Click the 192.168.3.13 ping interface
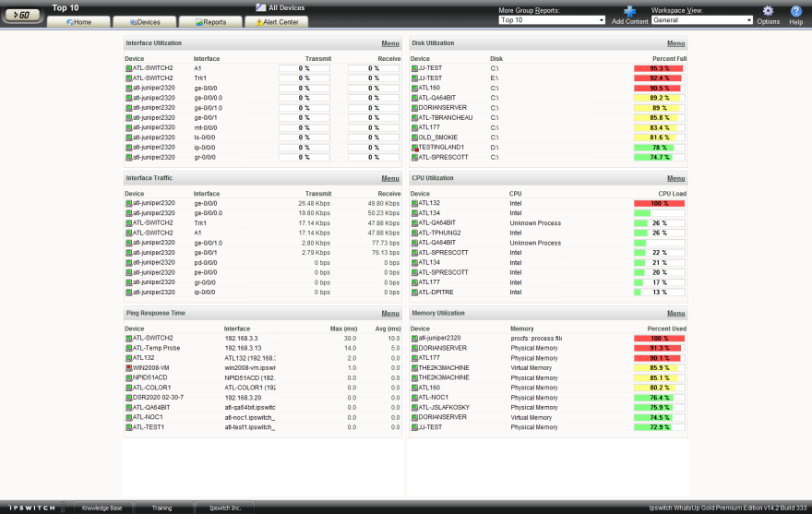 coord(243,348)
